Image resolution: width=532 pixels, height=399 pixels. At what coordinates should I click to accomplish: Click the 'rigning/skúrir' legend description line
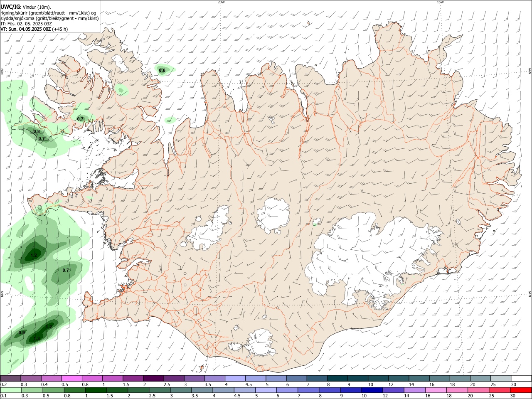pos(49,12)
